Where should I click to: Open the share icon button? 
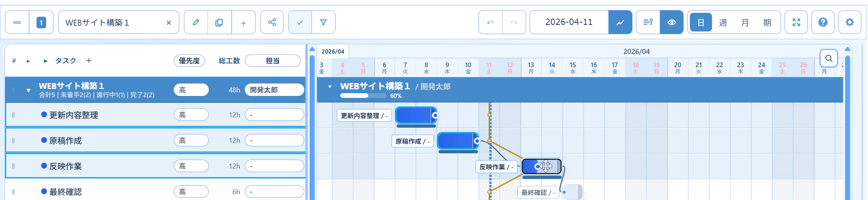point(272,23)
